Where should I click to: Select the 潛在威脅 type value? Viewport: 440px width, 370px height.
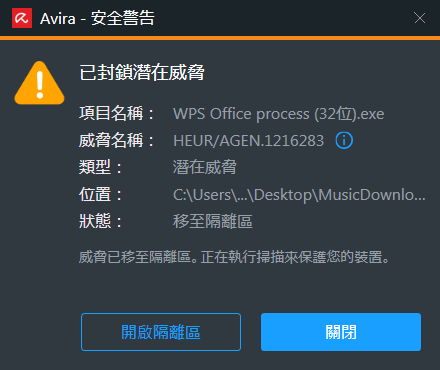click(x=205, y=167)
